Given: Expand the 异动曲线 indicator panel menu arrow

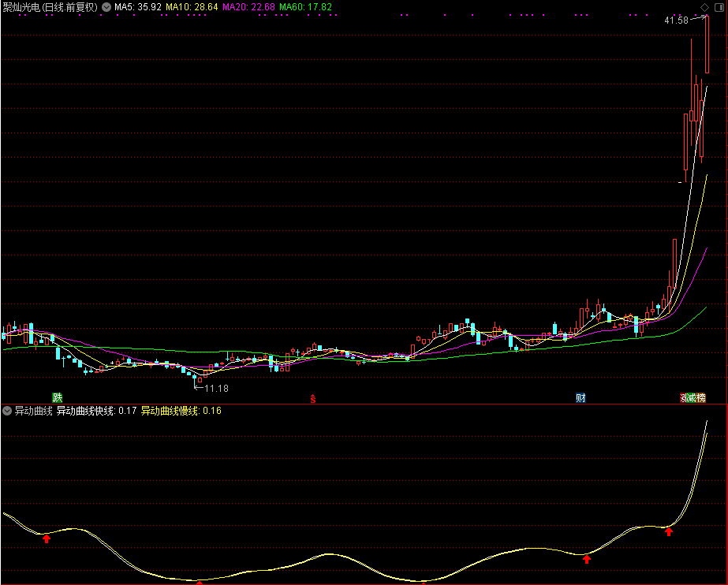Looking at the screenshot, I should [7, 411].
